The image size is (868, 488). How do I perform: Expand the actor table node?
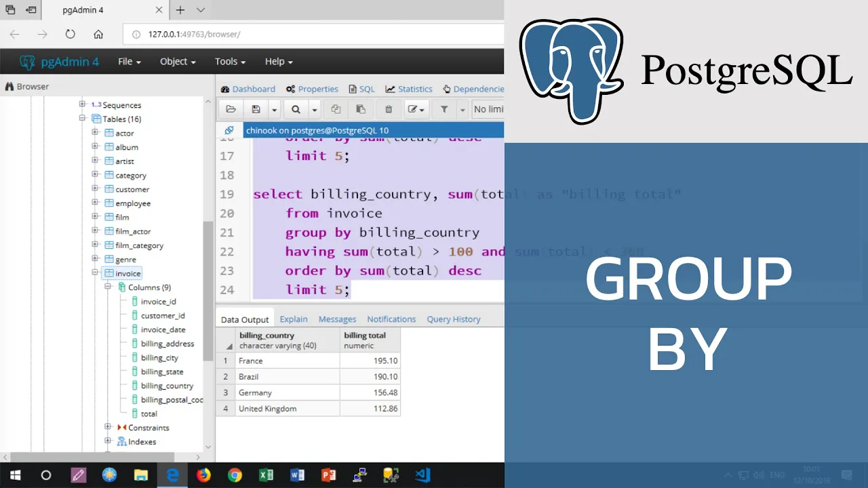click(x=96, y=133)
